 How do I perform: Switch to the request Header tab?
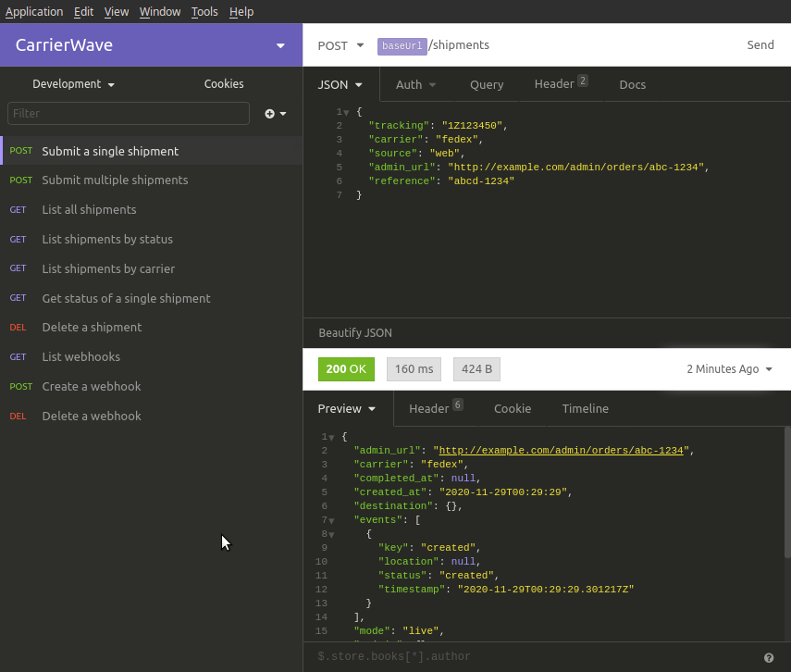[x=561, y=83]
